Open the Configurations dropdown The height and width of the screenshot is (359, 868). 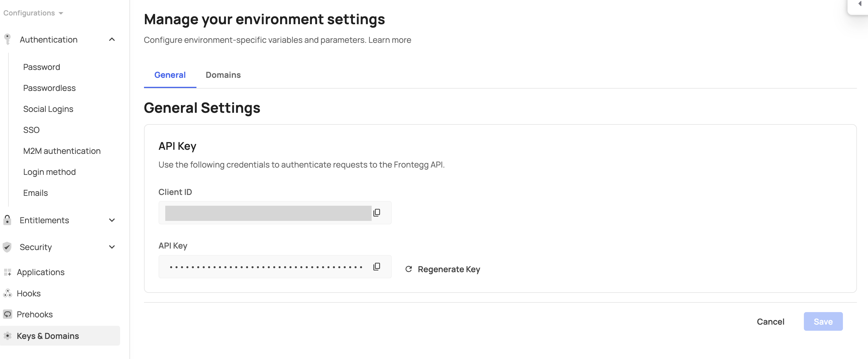click(33, 13)
